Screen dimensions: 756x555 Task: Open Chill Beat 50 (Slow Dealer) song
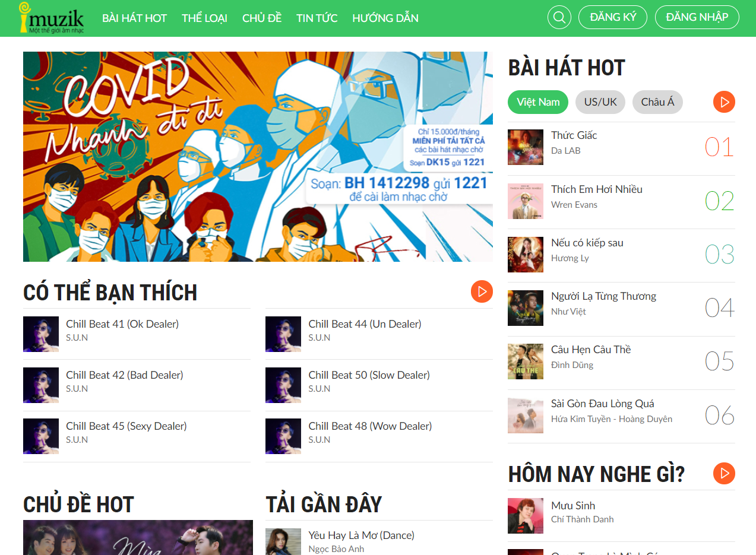pyautogui.click(x=369, y=375)
